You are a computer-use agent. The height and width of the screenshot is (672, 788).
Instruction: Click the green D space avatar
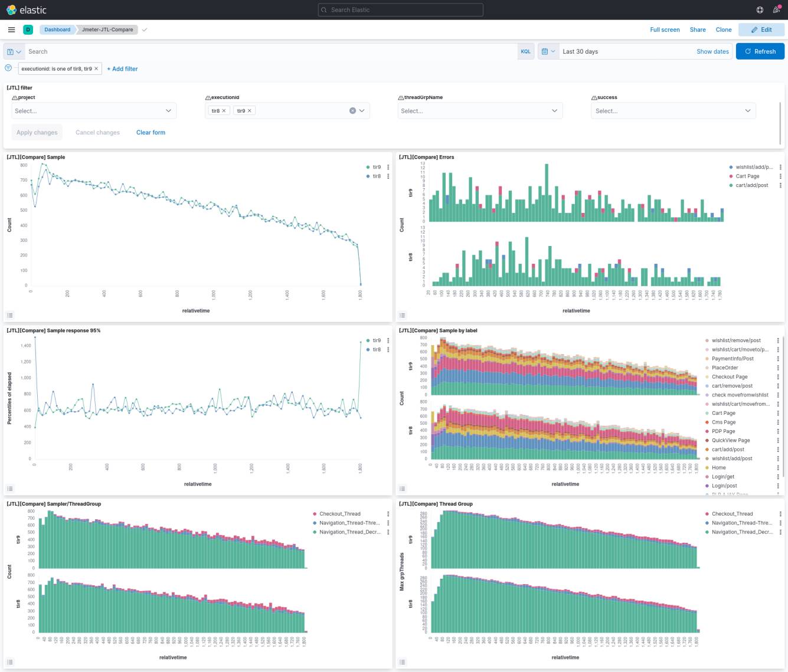(28, 29)
